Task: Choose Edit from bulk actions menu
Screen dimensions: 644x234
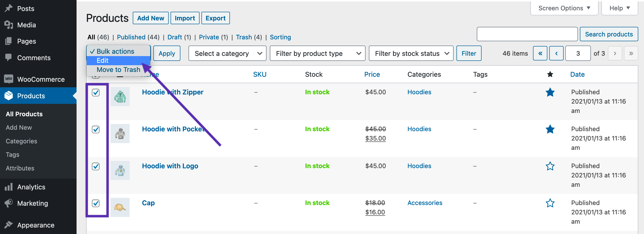Action: pyautogui.click(x=102, y=60)
